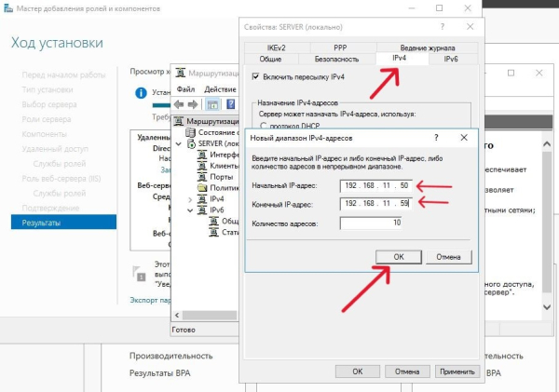Click help question mark in range dialog
Viewport: 559px width, 392px height.
pyautogui.click(x=436, y=138)
